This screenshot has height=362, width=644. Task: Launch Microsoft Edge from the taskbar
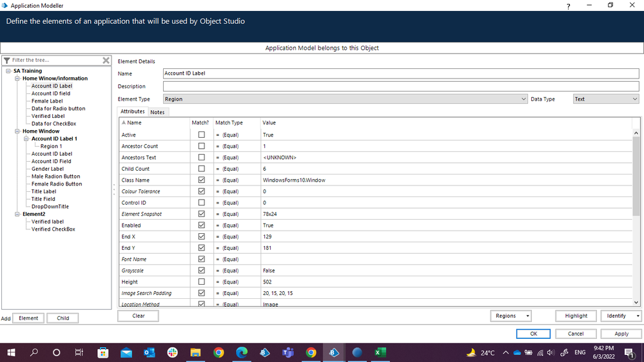click(242, 352)
